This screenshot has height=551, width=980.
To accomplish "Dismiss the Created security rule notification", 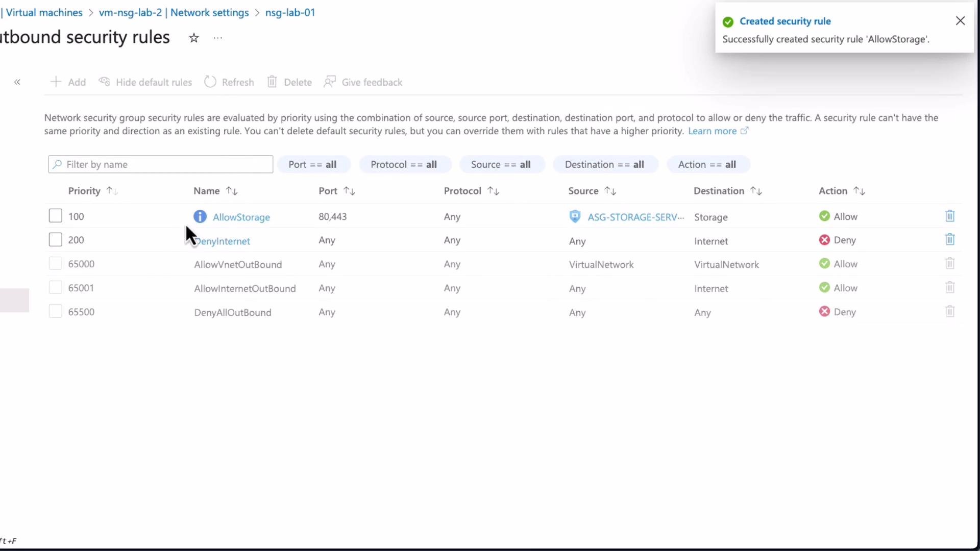I will click(960, 21).
